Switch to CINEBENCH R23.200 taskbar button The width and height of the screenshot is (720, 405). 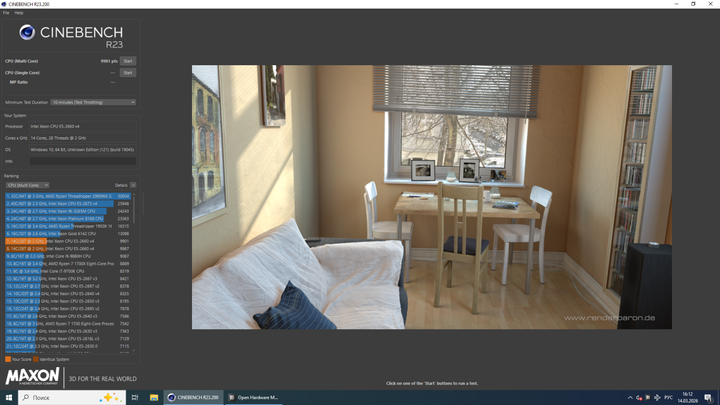[x=193, y=398]
